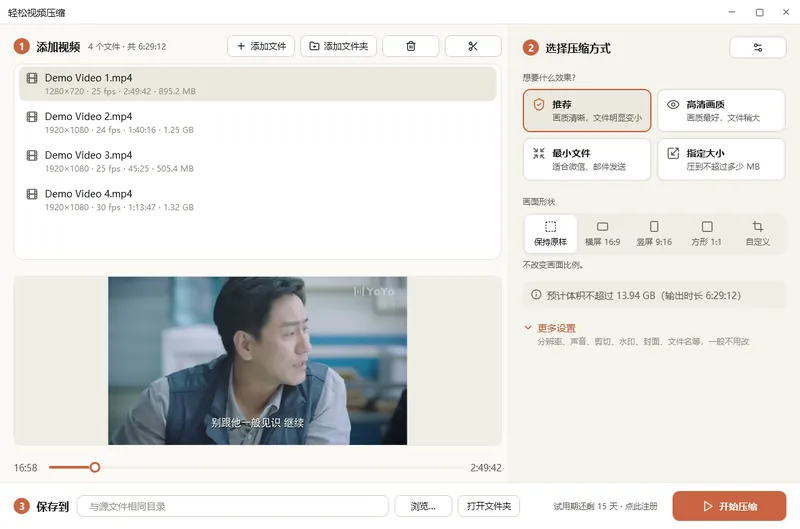Select 横屏 16:9 aspect shape
The image size is (800, 529).
[603, 234]
